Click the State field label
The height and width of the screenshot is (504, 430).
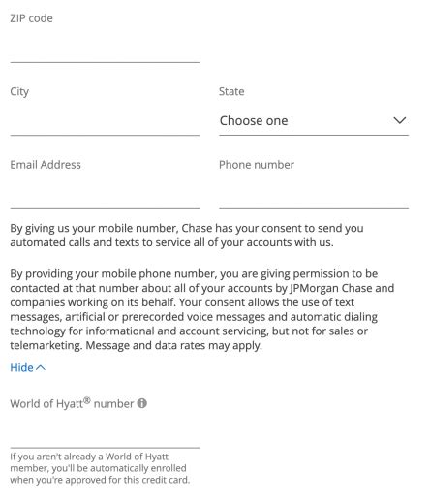pos(231,91)
